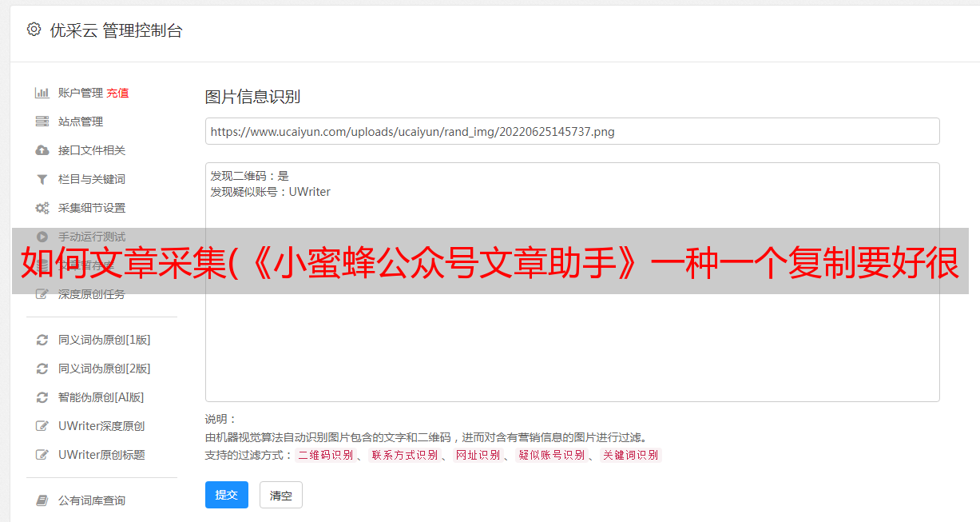Click the refresh icon for 同义词伪原创[1版]

point(42,340)
